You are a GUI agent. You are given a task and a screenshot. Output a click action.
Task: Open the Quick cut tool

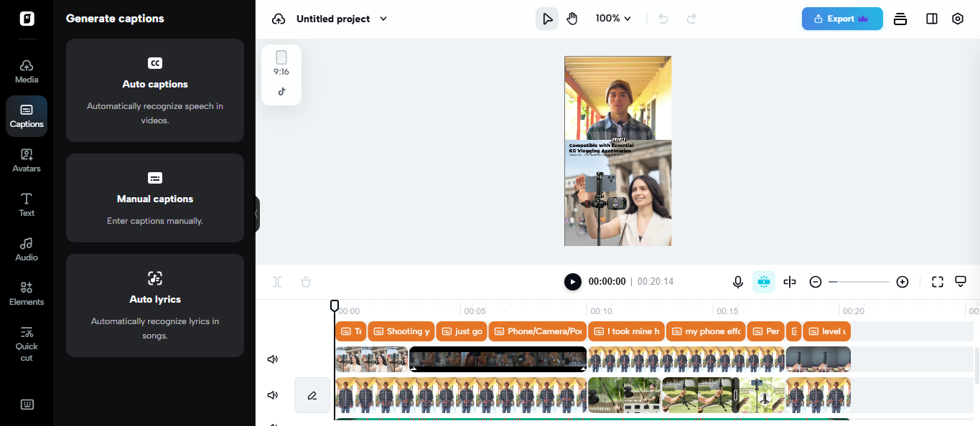click(x=27, y=344)
